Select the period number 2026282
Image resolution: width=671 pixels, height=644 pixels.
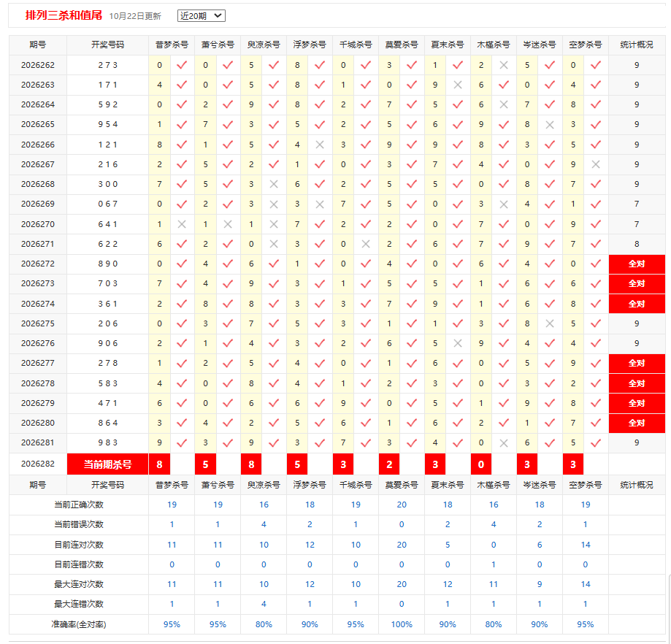(x=38, y=464)
